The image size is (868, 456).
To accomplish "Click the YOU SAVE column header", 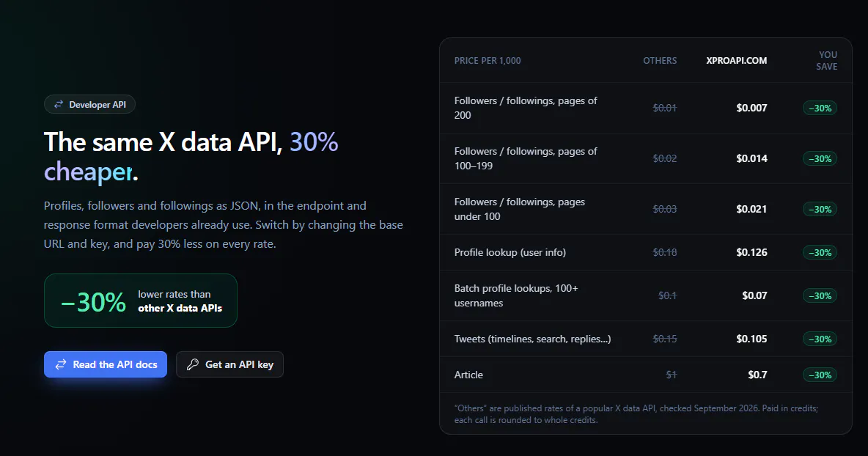I will [x=826, y=60].
